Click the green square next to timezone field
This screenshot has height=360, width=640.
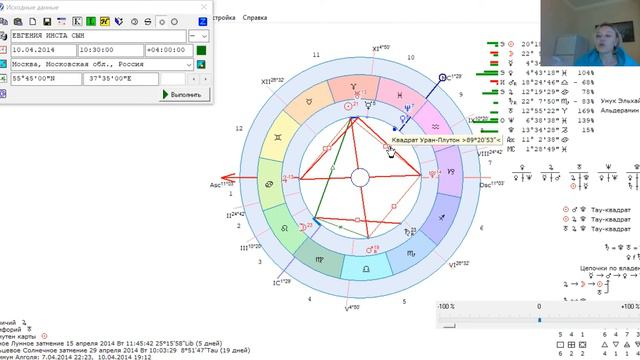(x=201, y=50)
